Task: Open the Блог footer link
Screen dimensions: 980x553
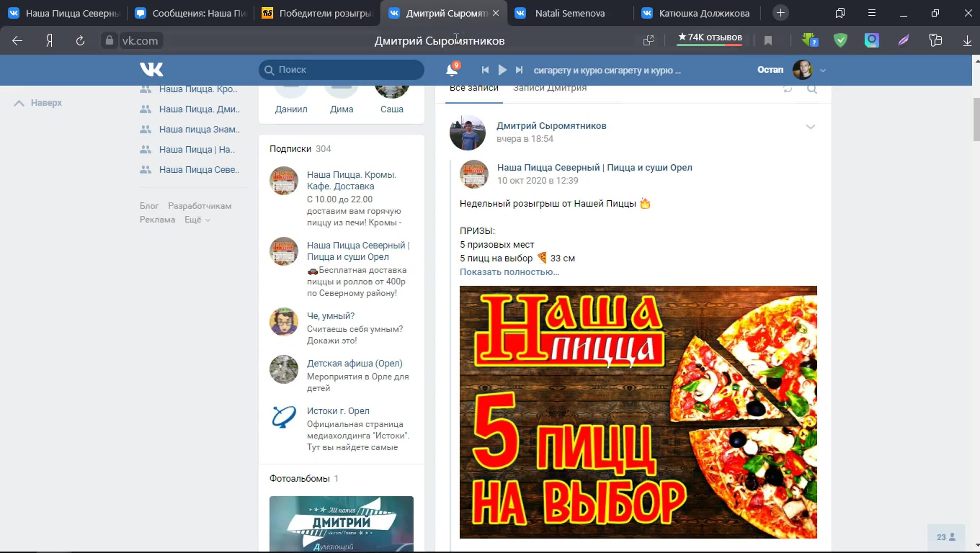Action: coord(149,206)
